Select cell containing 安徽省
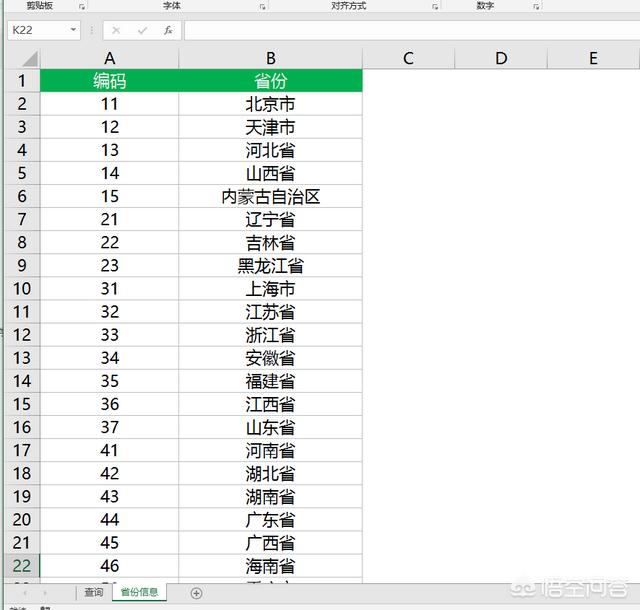Image resolution: width=640 pixels, height=610 pixels. (271, 358)
